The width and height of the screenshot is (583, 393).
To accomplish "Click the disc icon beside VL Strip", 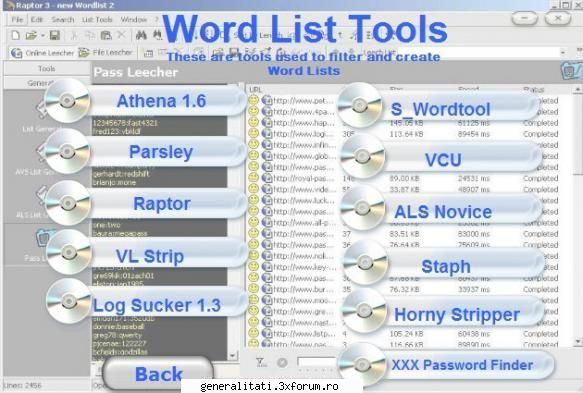I will pos(69,252).
